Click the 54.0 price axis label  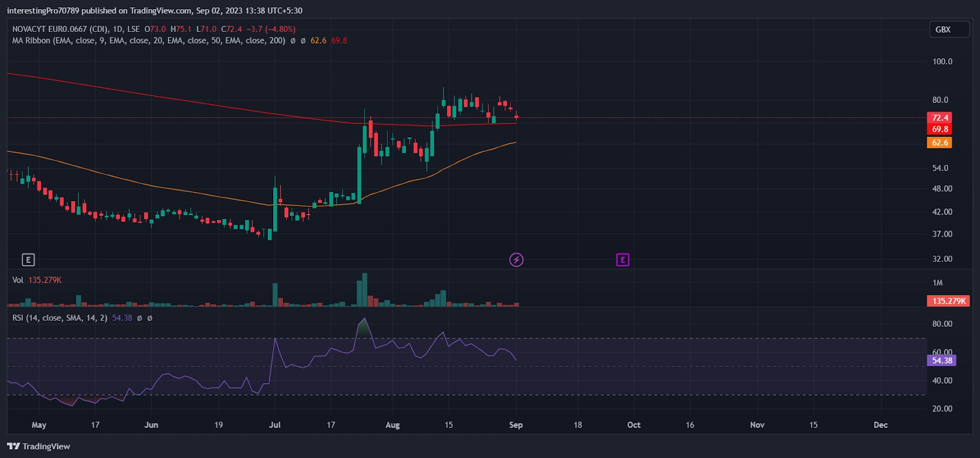point(940,168)
